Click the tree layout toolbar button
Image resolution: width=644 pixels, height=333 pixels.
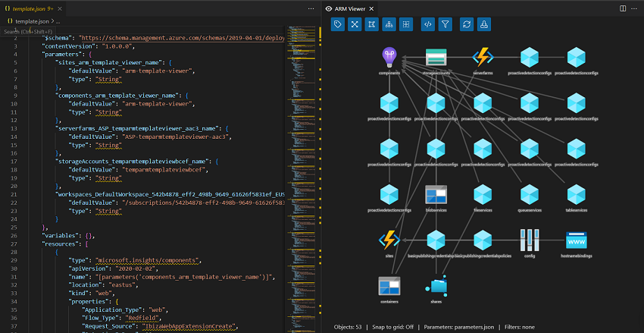coord(389,24)
